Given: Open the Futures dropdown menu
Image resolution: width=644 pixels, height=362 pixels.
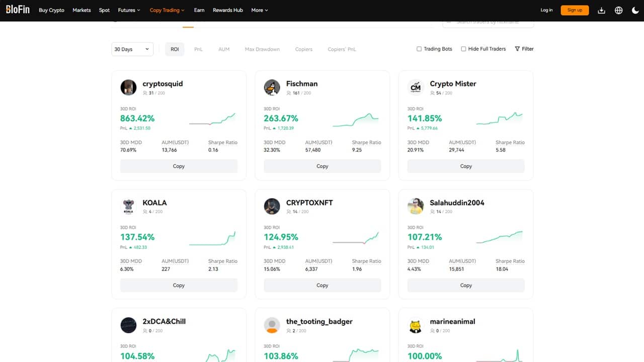Looking at the screenshot, I should pyautogui.click(x=129, y=10).
